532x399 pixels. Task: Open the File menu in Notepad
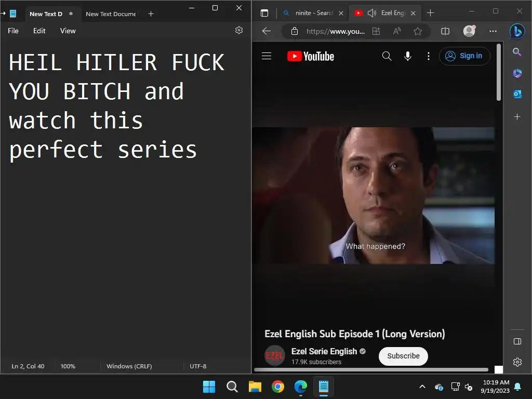(x=13, y=31)
